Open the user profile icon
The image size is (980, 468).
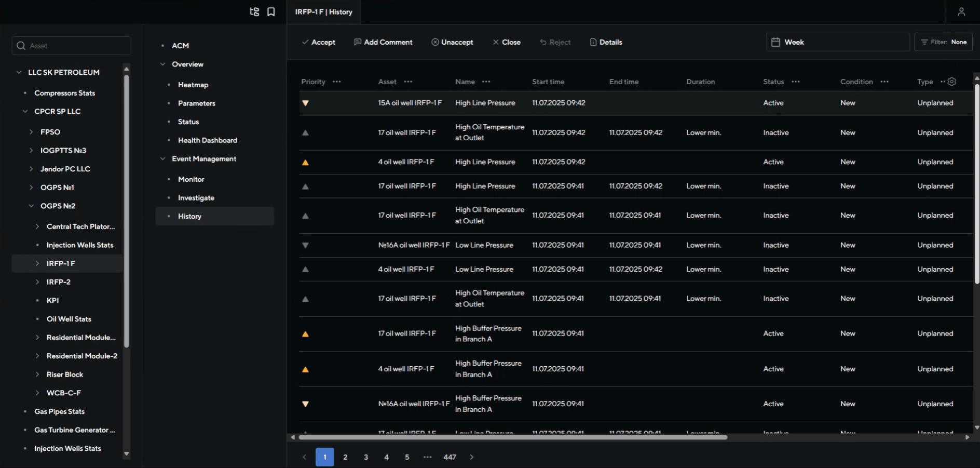961,11
